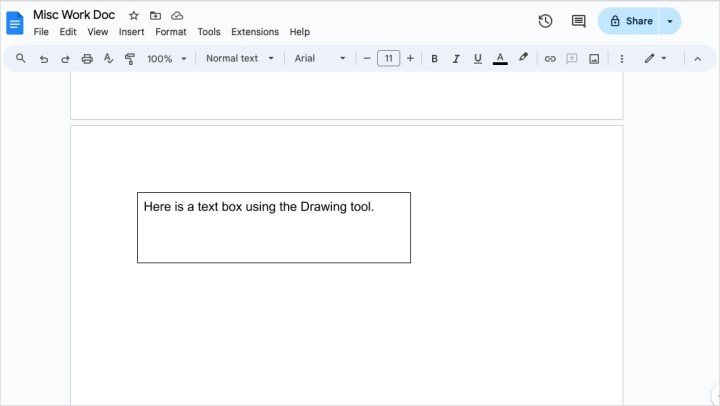Toggle bold formatting

pyautogui.click(x=434, y=59)
